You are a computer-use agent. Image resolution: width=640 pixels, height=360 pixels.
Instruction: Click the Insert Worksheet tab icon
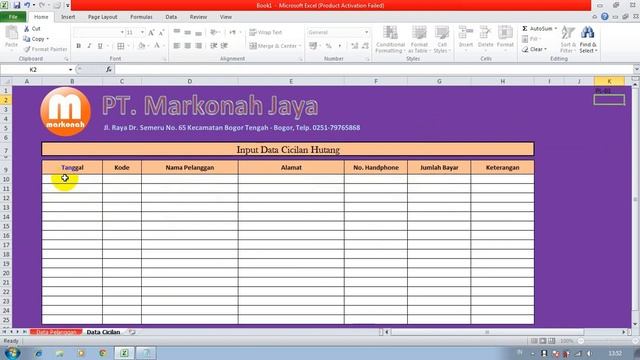point(132,332)
